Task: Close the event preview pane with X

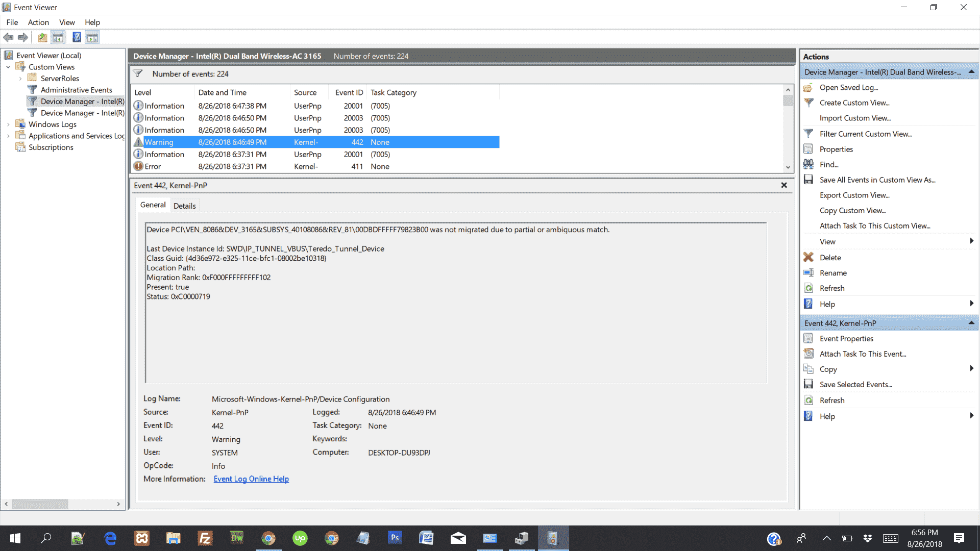Action: (x=784, y=185)
